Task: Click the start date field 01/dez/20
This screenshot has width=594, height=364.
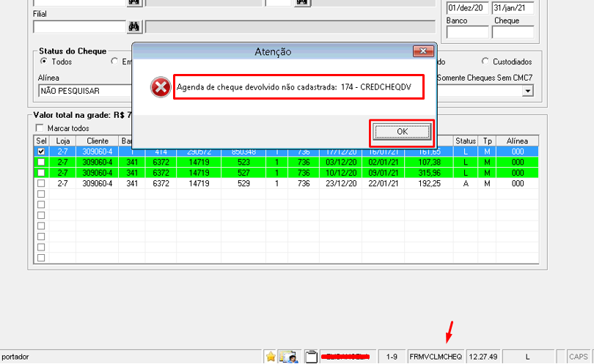Action: pos(467,8)
